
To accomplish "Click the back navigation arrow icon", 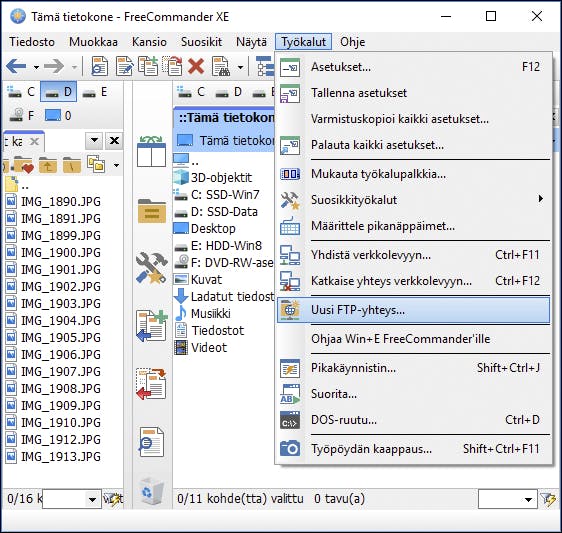I will click(16, 66).
